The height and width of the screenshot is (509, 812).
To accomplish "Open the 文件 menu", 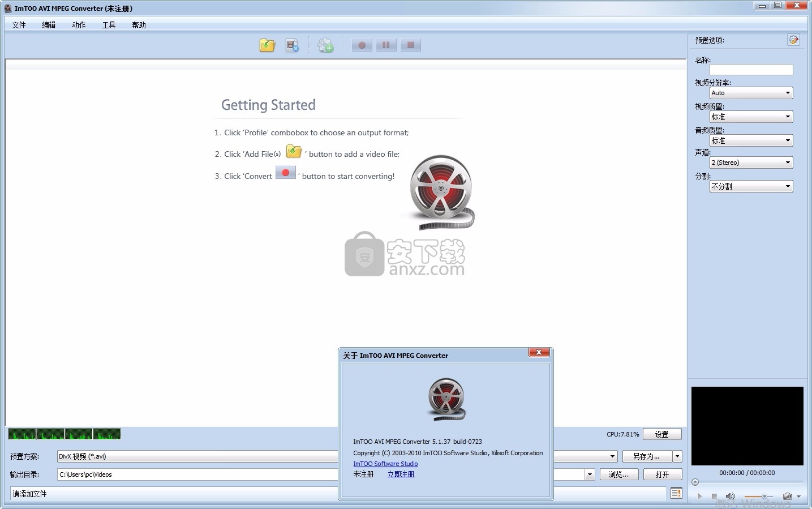I will (19, 25).
